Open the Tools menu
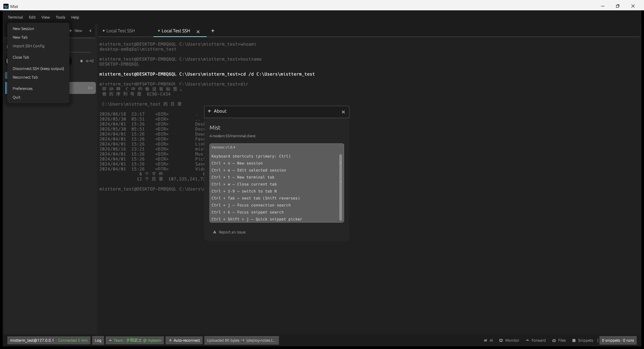Viewport: 644px width, 349px height. point(61,17)
